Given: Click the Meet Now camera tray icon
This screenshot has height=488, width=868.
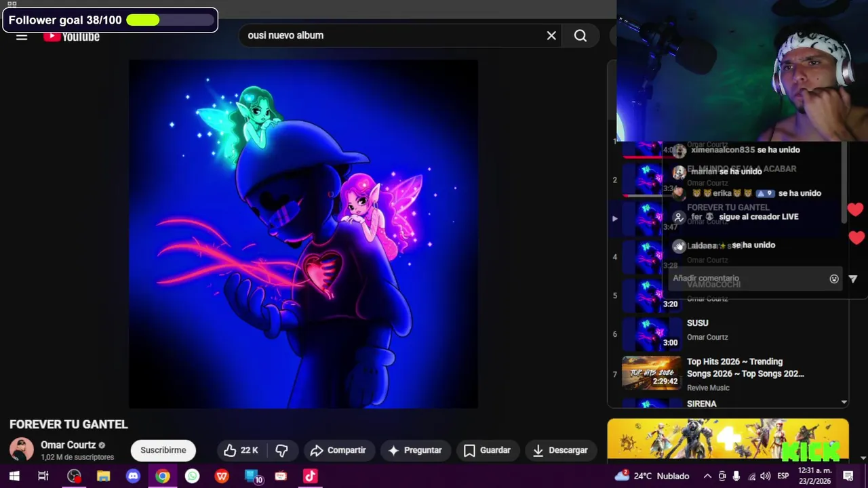Looking at the screenshot, I should coord(722,476).
